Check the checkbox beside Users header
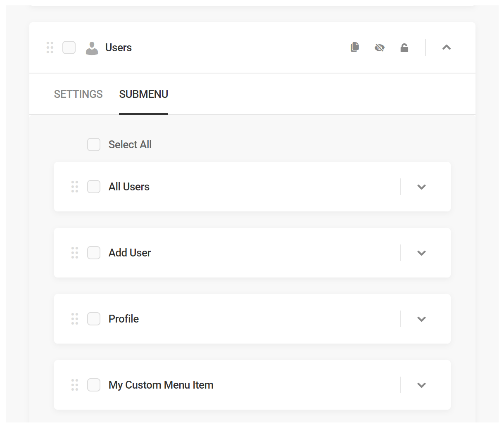The image size is (504, 427). tap(69, 47)
